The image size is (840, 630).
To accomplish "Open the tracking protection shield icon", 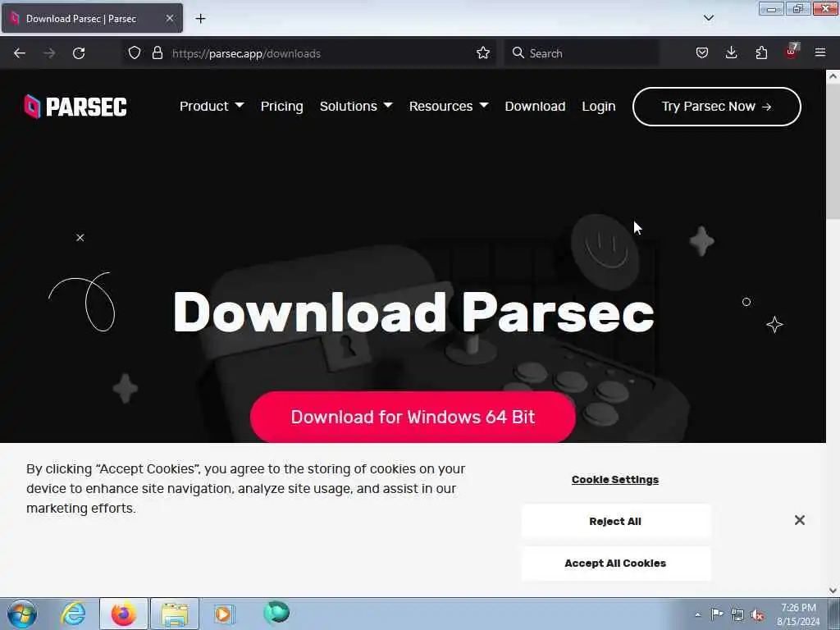I will pos(135,53).
